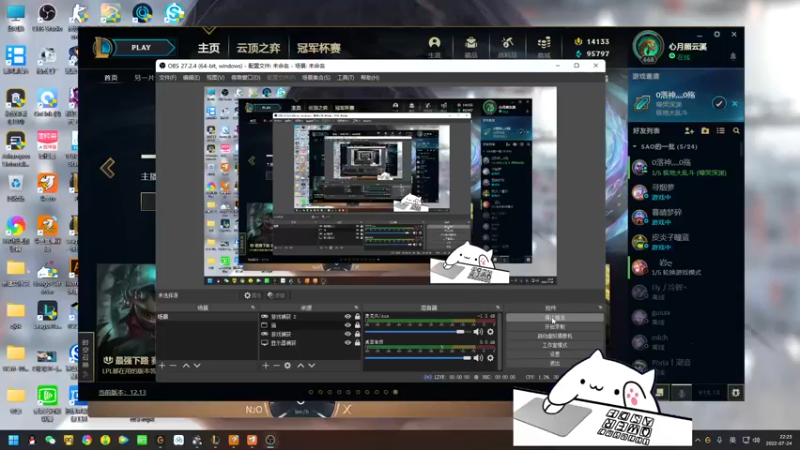The width and height of the screenshot is (800, 450).
Task: Click the last carousel page dot in League home
Action: (x=395, y=392)
